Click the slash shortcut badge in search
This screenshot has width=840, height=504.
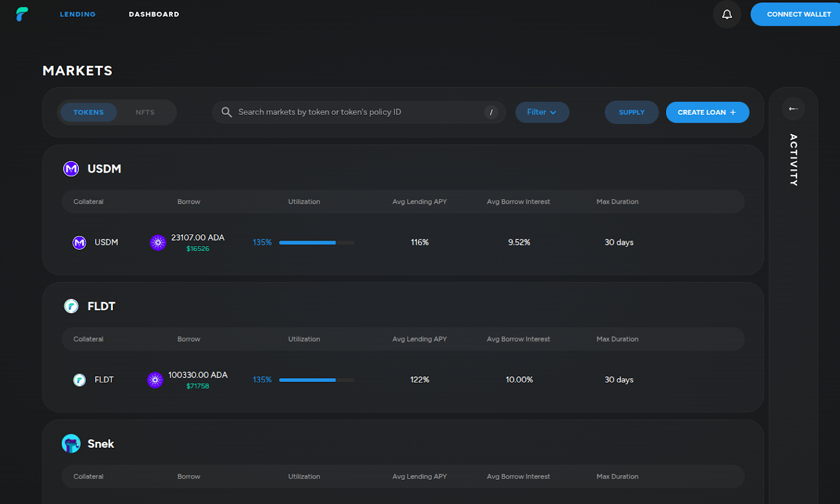pyautogui.click(x=491, y=112)
